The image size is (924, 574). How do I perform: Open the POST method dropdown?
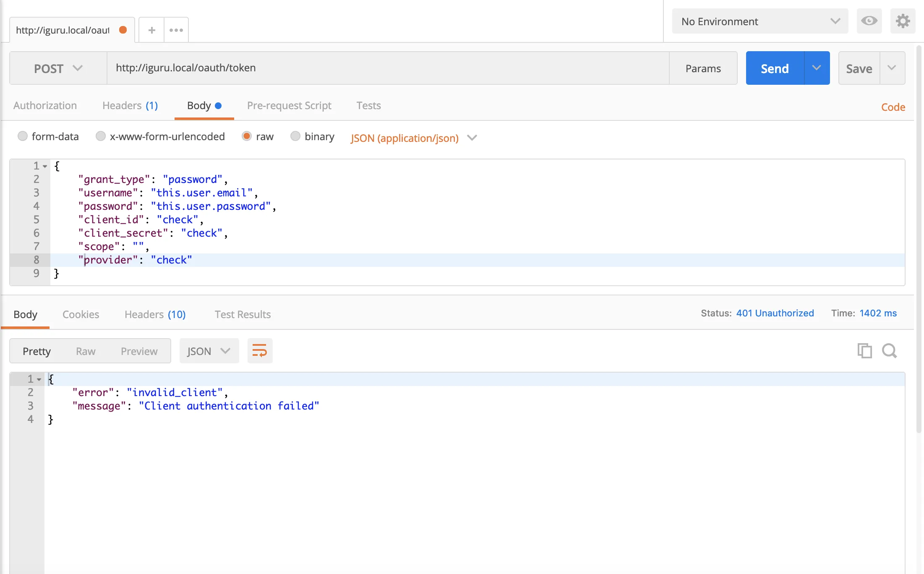click(58, 68)
